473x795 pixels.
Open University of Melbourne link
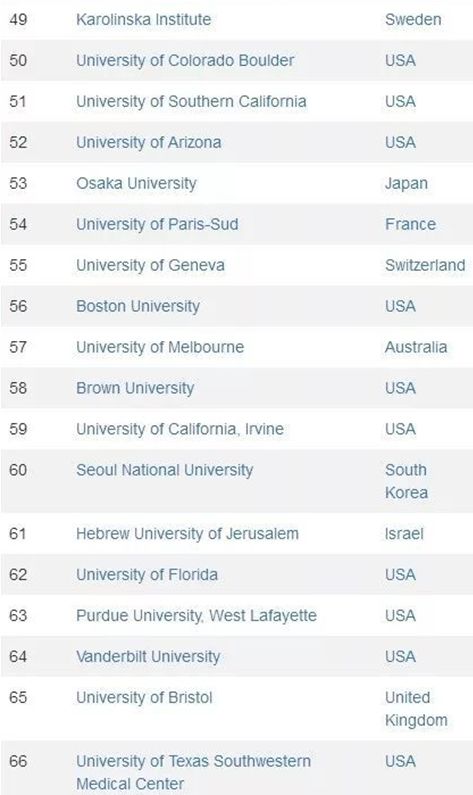160,347
